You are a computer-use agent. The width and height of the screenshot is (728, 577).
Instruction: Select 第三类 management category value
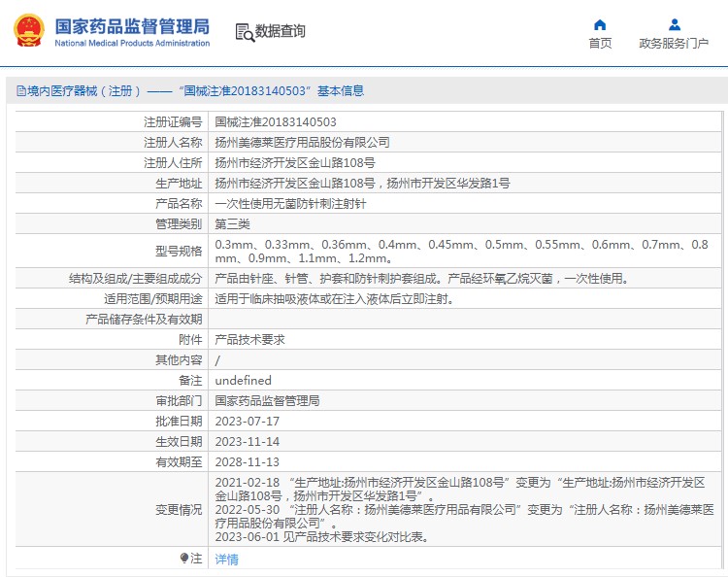click(x=232, y=224)
